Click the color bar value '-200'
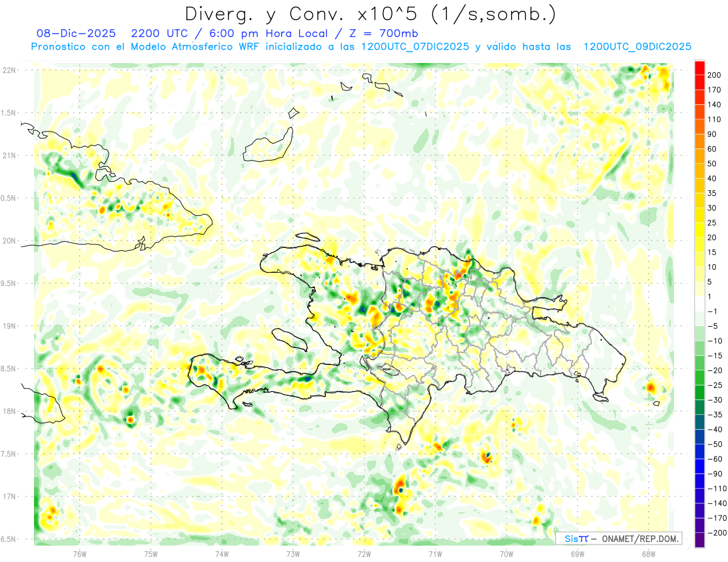Screen dimensions: 728x562 click(x=718, y=533)
